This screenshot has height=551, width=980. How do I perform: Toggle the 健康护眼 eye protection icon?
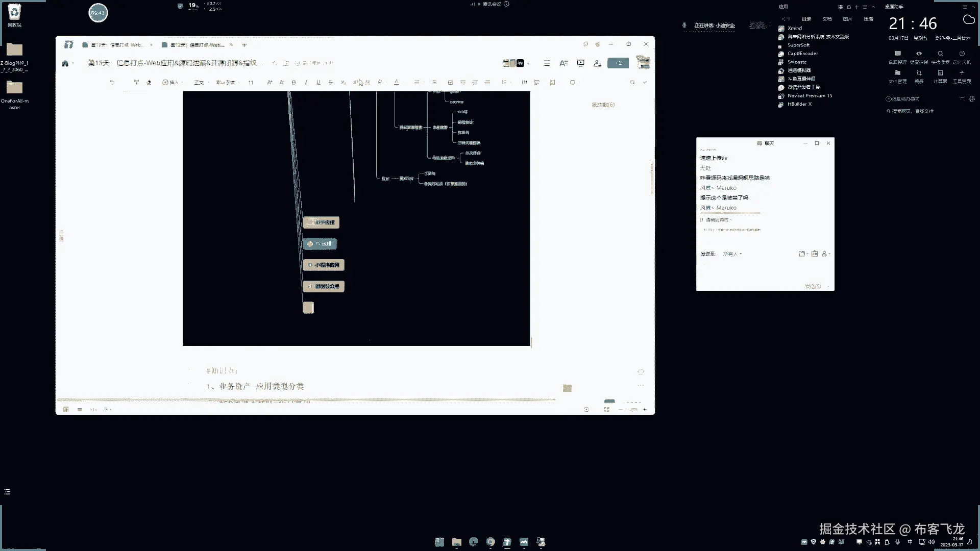point(919,54)
